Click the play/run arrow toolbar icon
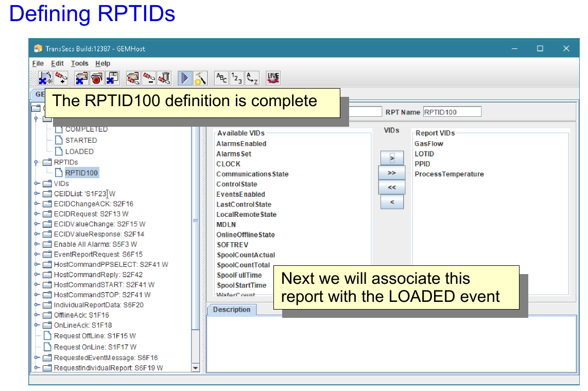This screenshot has height=391, width=588. [x=185, y=78]
